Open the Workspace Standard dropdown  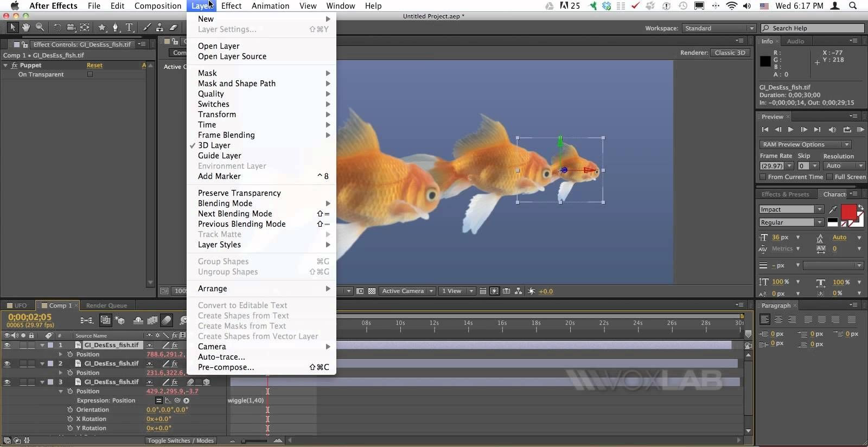[718, 28]
